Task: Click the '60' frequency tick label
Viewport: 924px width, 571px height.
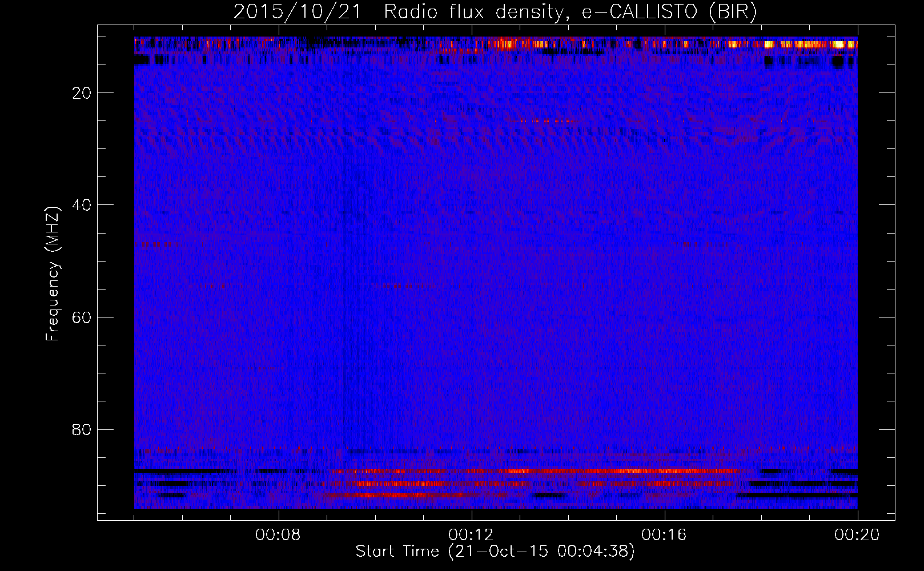Action: (82, 317)
